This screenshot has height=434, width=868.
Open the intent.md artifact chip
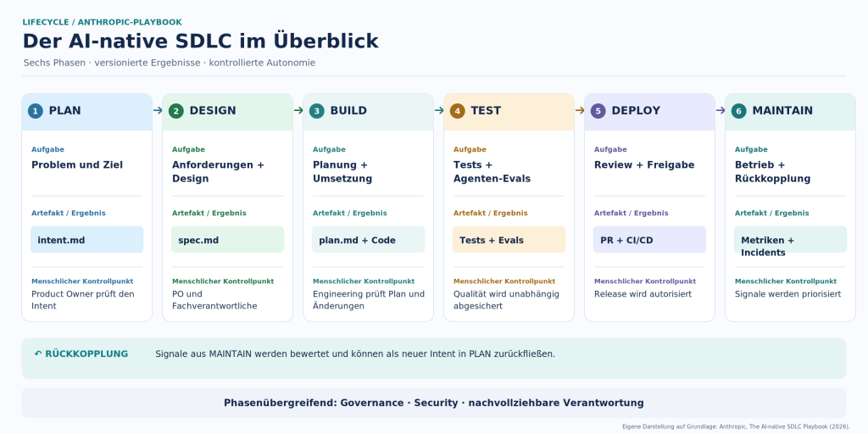click(87, 240)
